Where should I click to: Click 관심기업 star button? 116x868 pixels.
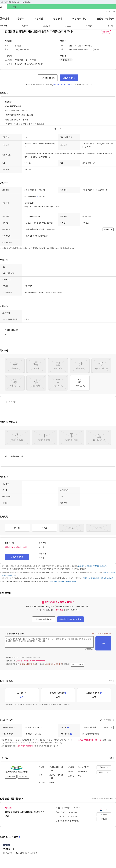(x=11, y=777)
